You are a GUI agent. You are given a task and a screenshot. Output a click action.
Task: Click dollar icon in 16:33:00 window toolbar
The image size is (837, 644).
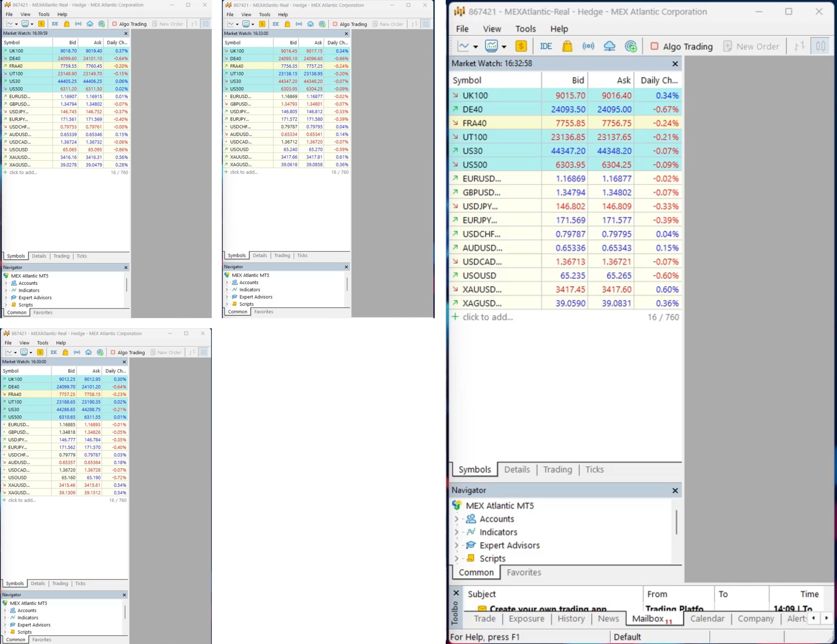pyautogui.click(x=262, y=24)
